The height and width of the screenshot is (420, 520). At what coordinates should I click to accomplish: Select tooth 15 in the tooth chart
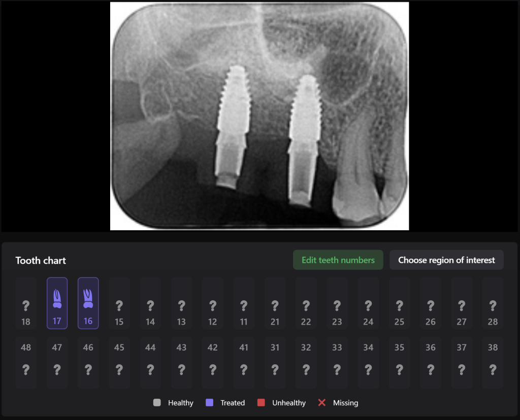coord(119,303)
